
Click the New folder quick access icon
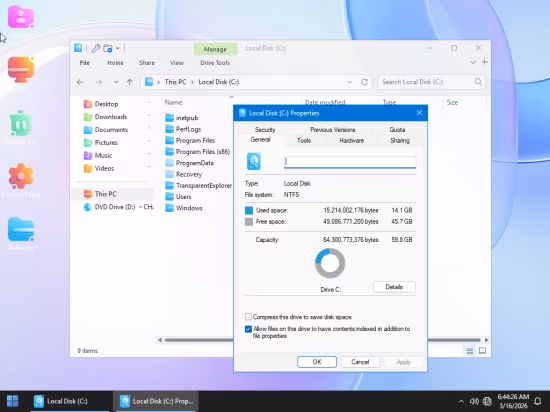click(108, 48)
